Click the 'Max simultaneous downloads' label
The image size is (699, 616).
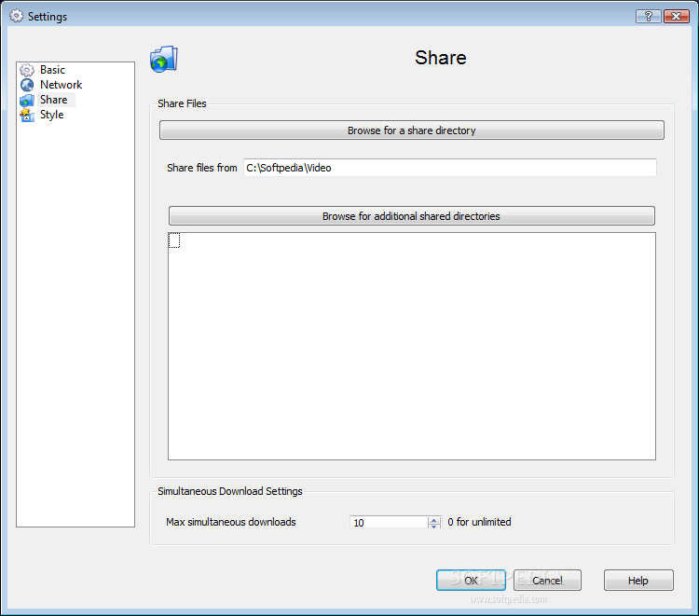click(231, 522)
